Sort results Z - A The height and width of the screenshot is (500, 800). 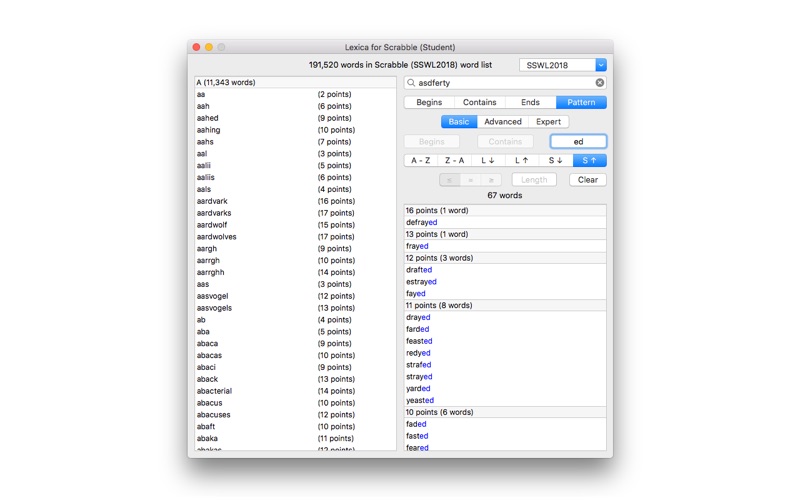(455, 160)
